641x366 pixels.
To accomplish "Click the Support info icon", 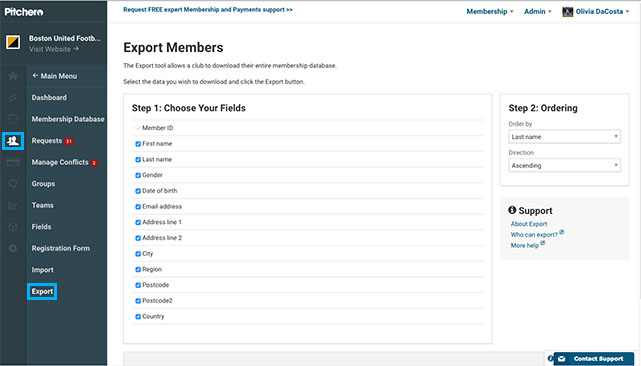I will (512, 210).
